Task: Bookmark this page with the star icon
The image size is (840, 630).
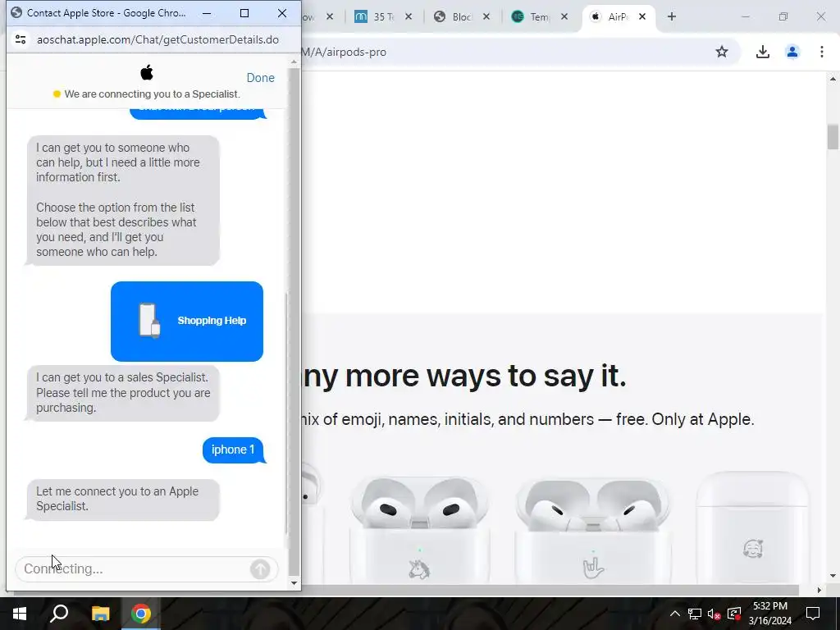Action: pos(722,52)
